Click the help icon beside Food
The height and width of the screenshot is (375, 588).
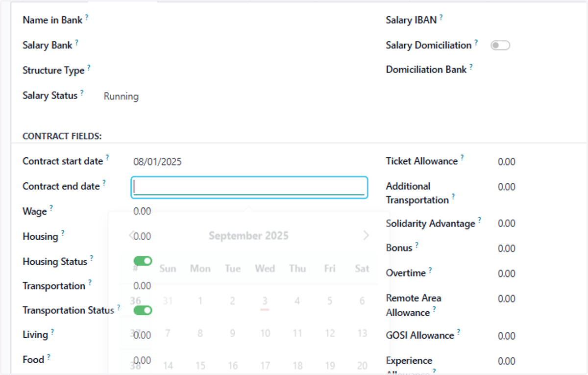(x=49, y=357)
